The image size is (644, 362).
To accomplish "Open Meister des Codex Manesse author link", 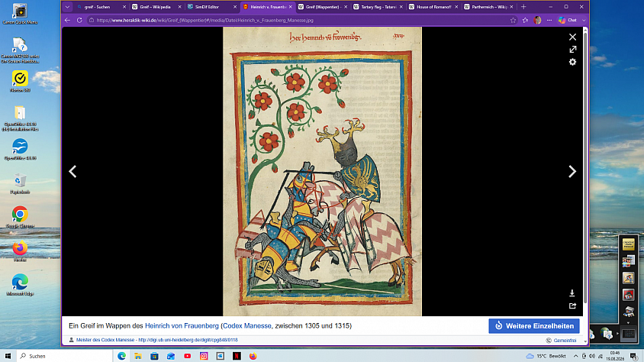I will pos(105,340).
